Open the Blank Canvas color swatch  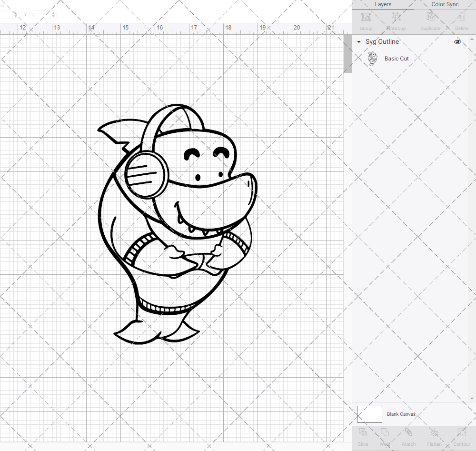[x=369, y=414]
